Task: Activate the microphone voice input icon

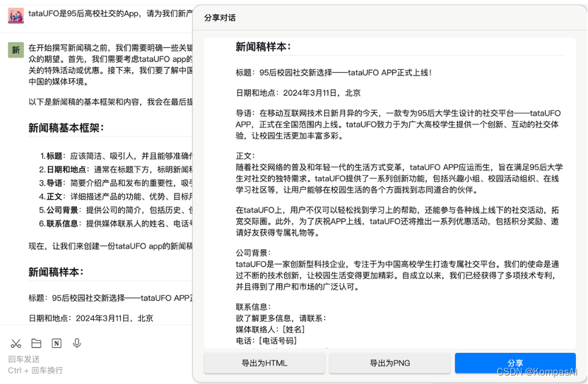Action: [x=77, y=343]
